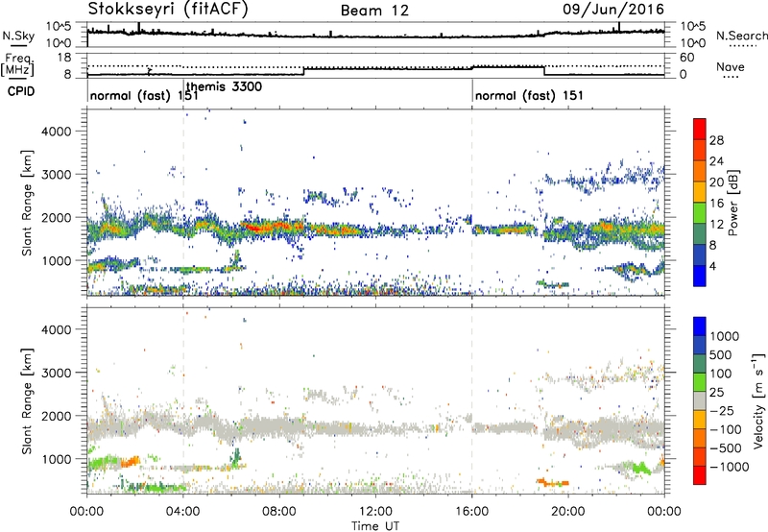Click the '3000' tick on velocity panel axis
The width and height of the screenshot is (768, 532).
pyautogui.click(x=57, y=373)
